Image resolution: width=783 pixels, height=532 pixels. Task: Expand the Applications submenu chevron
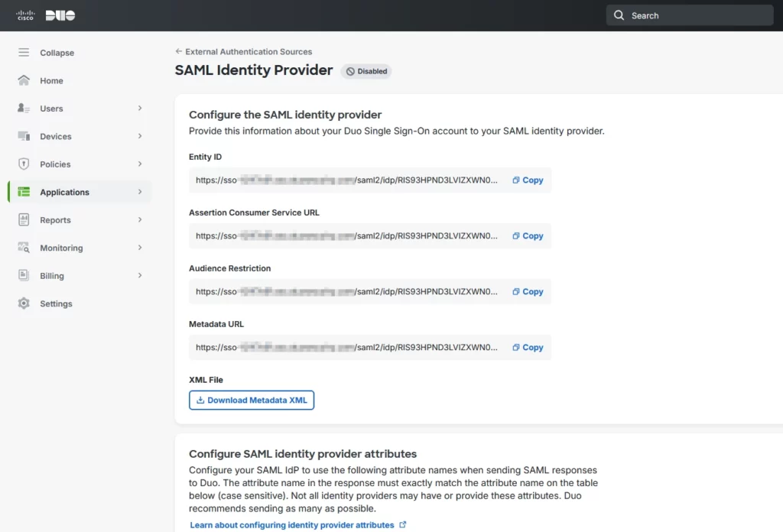(x=140, y=192)
